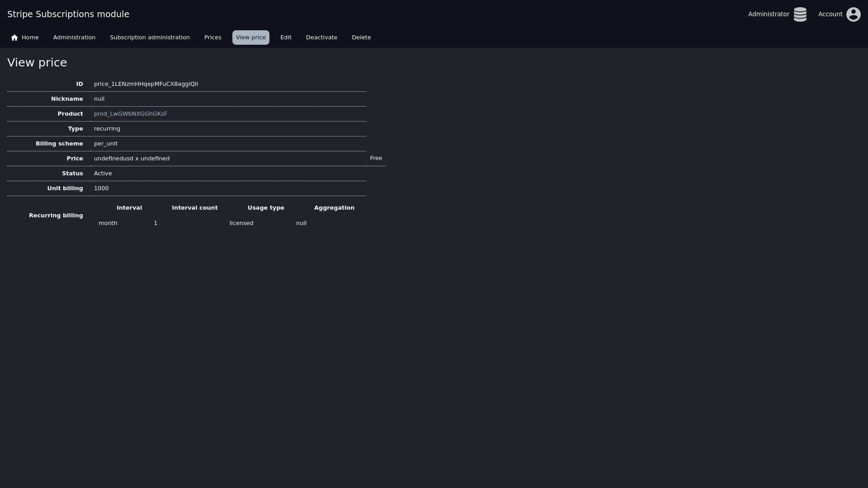Click the View price page heading

(37, 63)
